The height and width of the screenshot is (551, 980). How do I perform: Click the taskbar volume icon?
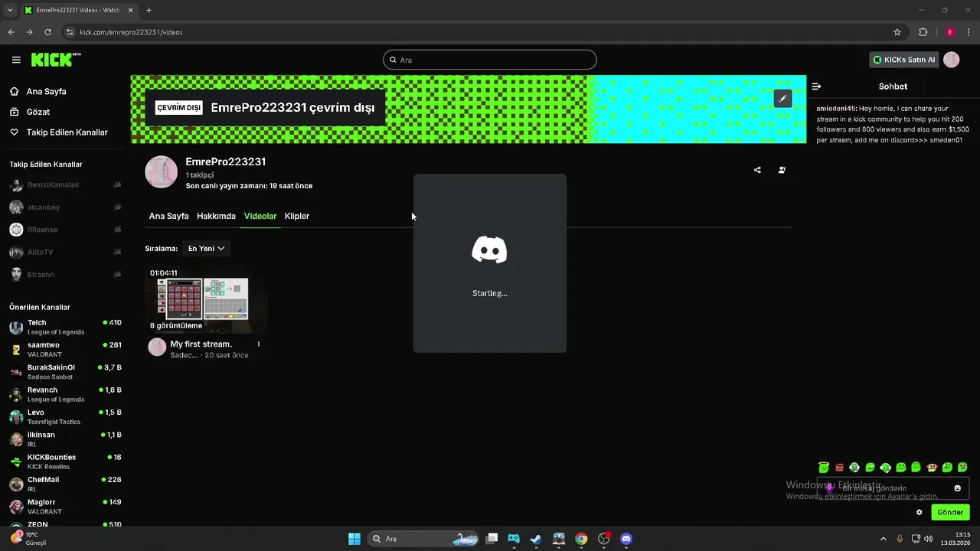coord(928,539)
